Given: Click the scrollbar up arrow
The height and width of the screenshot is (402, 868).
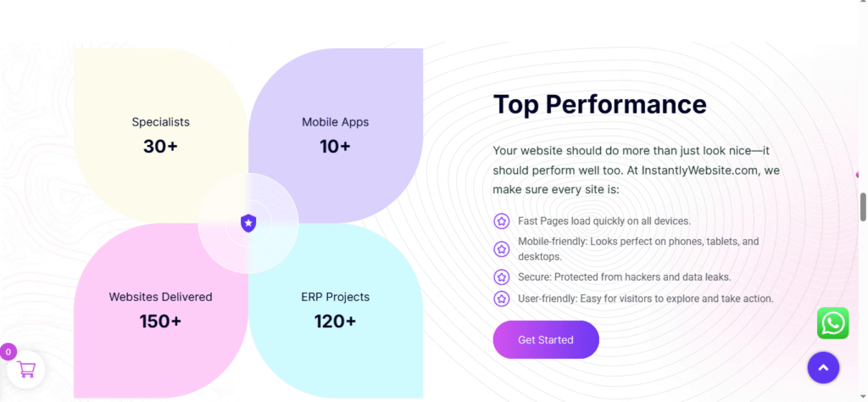Looking at the screenshot, I should (x=863, y=5).
